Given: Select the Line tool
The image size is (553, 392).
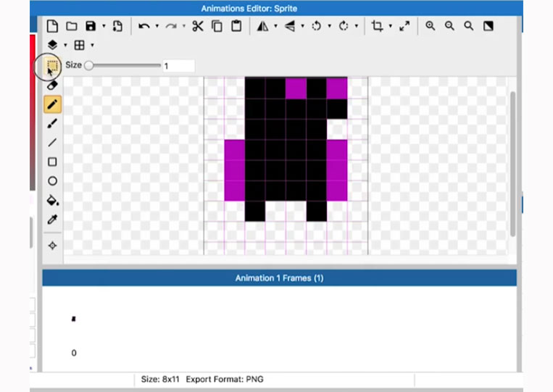Looking at the screenshot, I should tap(52, 143).
